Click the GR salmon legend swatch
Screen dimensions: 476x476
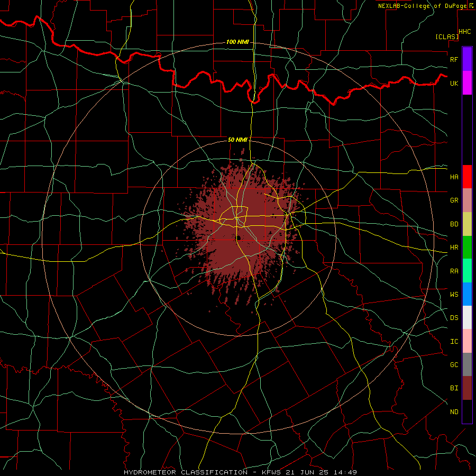[467, 200]
